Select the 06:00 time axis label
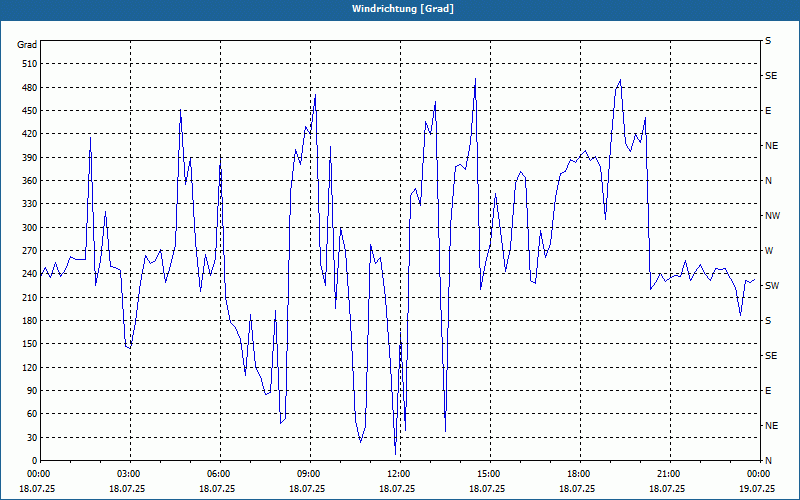The image size is (800, 500). pos(217,474)
